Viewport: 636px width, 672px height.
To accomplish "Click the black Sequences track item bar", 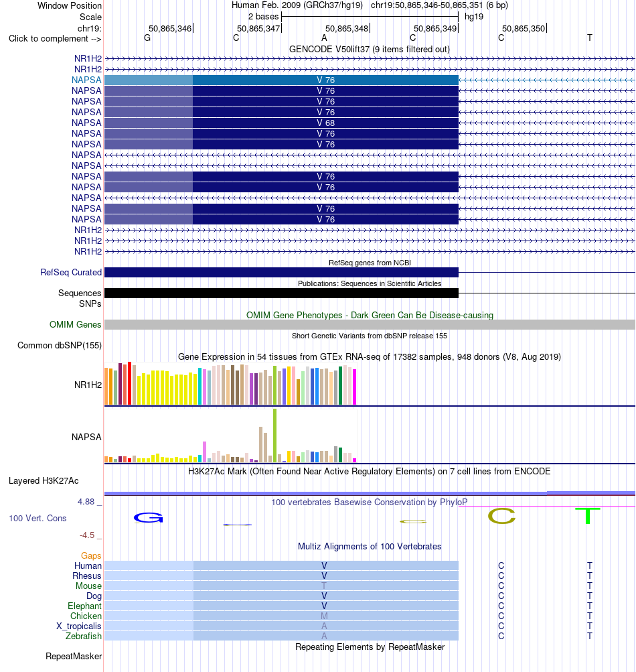I will click(x=281, y=293).
